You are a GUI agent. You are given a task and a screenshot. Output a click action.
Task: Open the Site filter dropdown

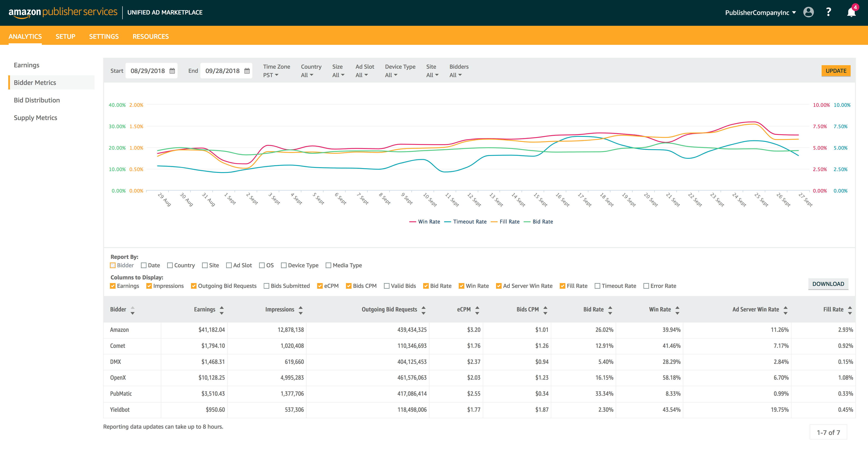click(x=432, y=75)
